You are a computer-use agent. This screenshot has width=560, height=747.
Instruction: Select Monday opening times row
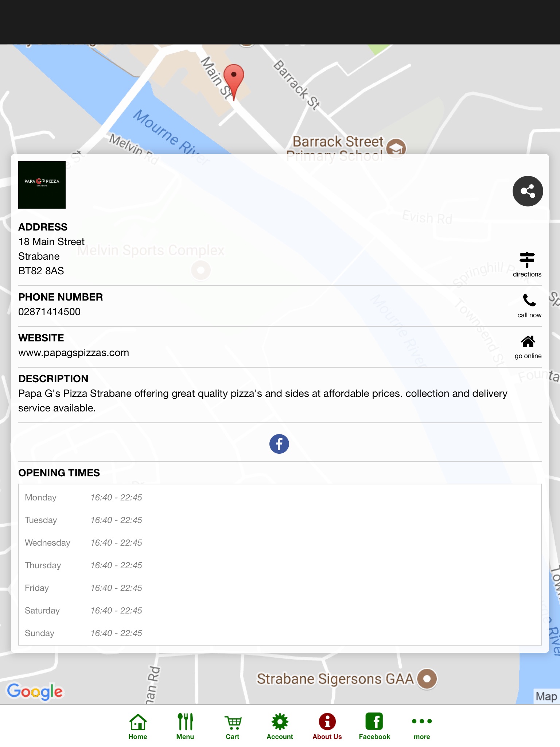tap(280, 498)
